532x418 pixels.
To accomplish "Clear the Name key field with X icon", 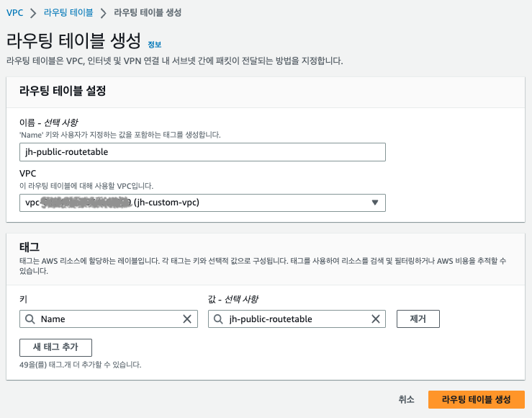I will point(187,319).
